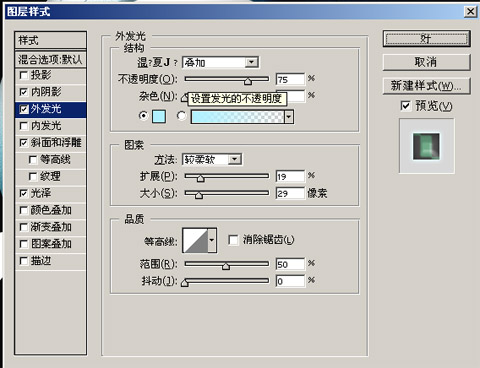Open the blend mode dropdown (叠加)

click(x=220, y=62)
